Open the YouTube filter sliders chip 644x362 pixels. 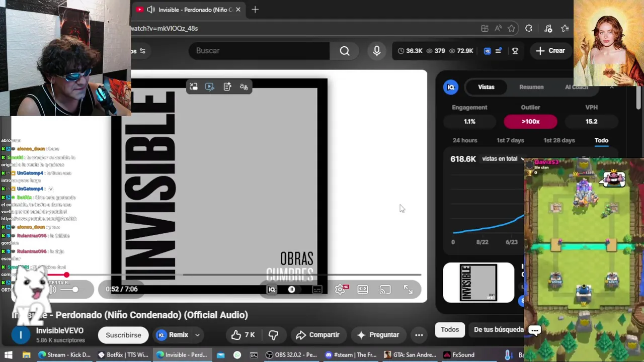point(142,51)
